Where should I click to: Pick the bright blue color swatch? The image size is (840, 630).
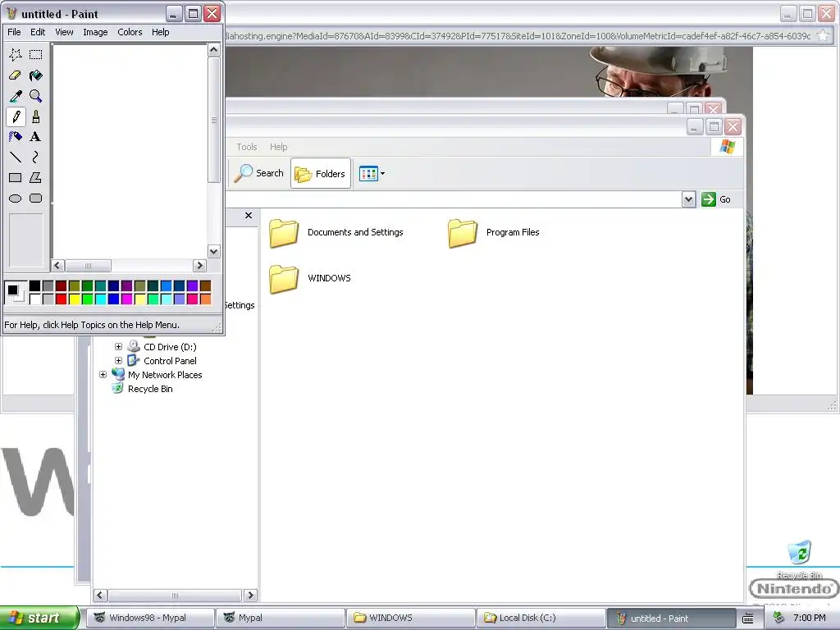(113, 299)
